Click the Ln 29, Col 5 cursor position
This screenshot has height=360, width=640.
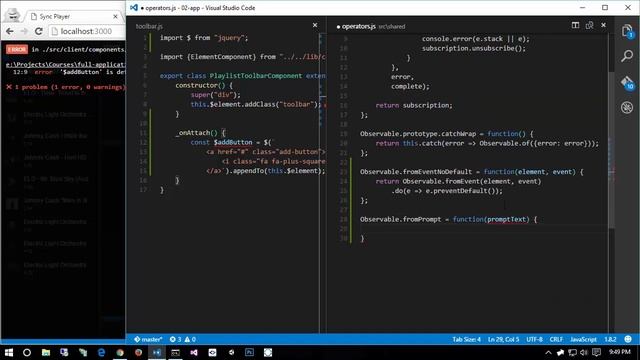click(x=503, y=339)
